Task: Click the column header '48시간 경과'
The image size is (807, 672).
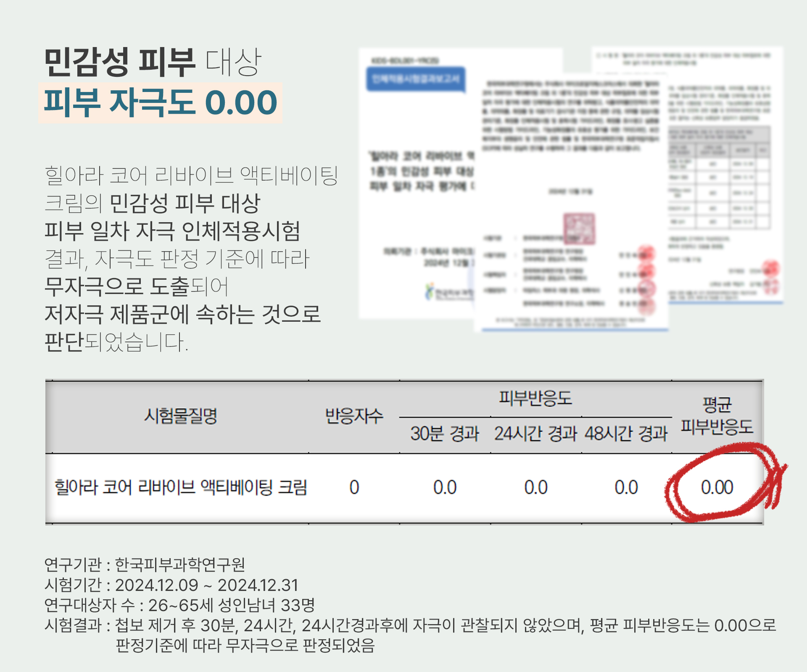Action: tap(626, 434)
